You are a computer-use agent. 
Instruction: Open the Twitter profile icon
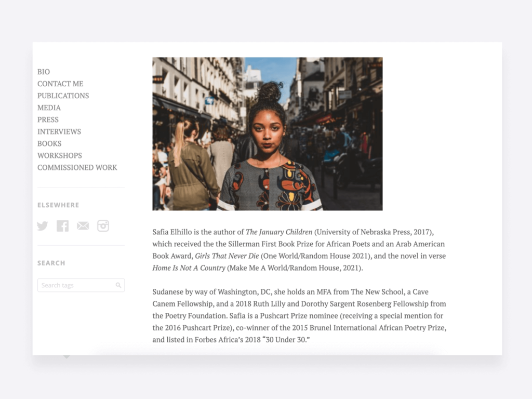pyautogui.click(x=43, y=226)
